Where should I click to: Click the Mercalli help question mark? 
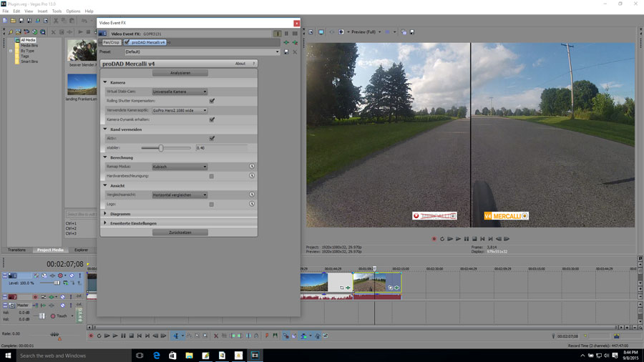pyautogui.click(x=254, y=64)
